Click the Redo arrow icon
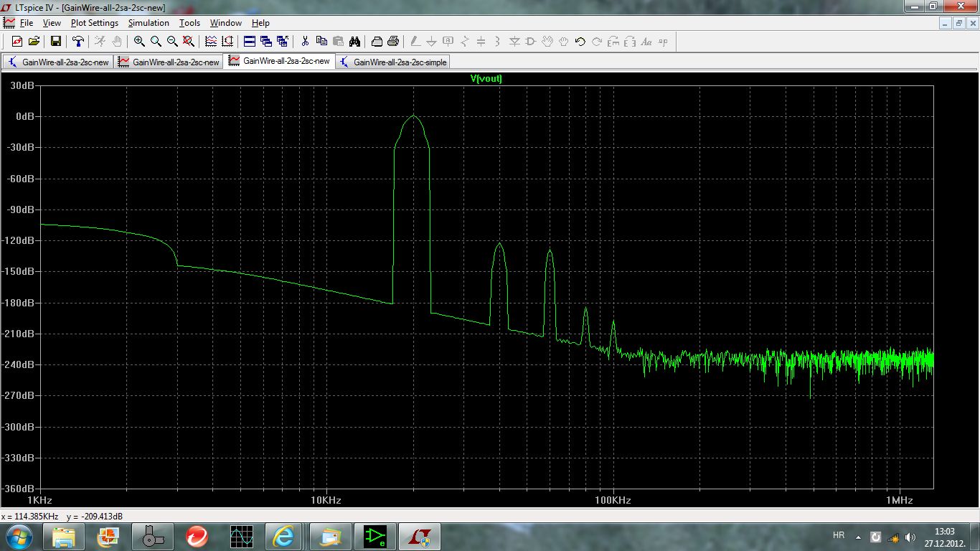 click(597, 42)
